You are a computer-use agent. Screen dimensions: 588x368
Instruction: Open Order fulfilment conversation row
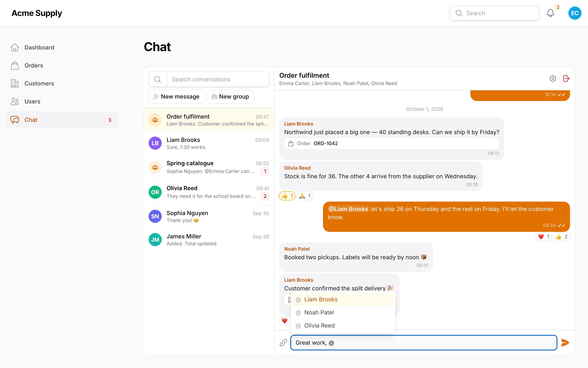(209, 120)
